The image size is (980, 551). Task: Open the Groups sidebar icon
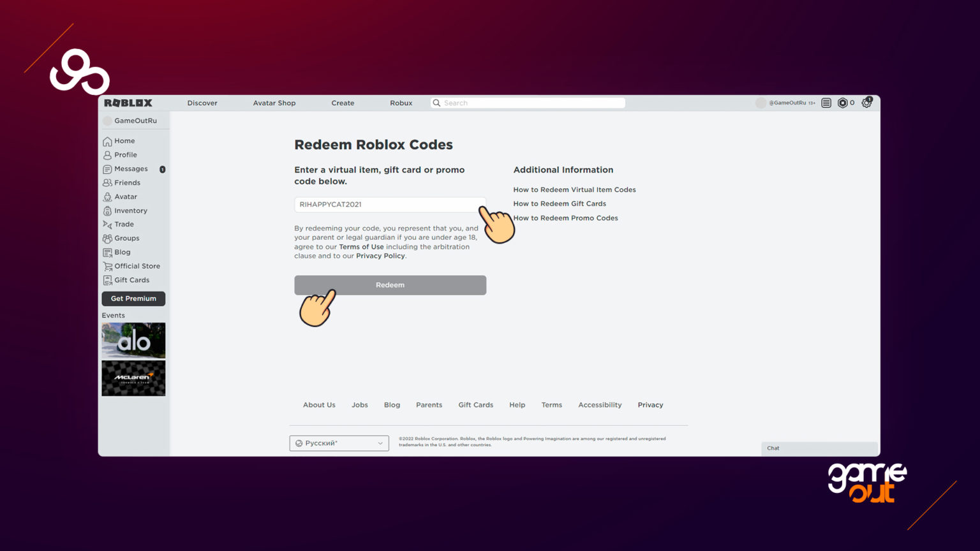(x=107, y=239)
